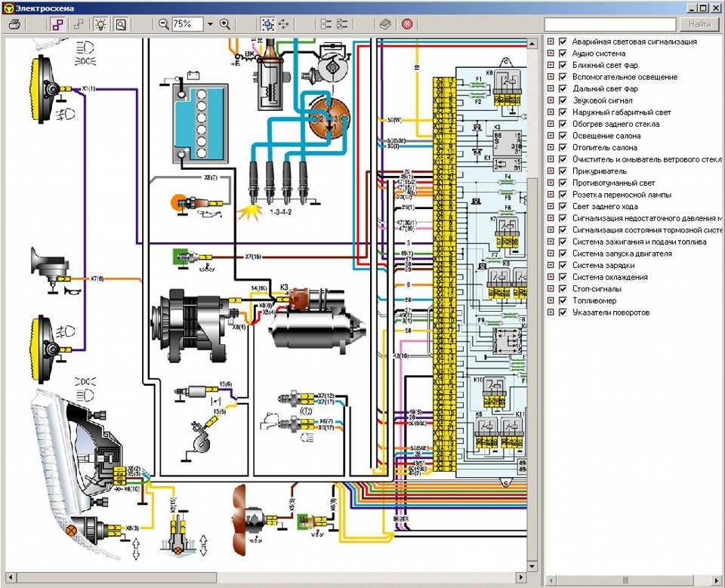
Task: Expand the Ближний свет фар tree node
Action: (551, 66)
